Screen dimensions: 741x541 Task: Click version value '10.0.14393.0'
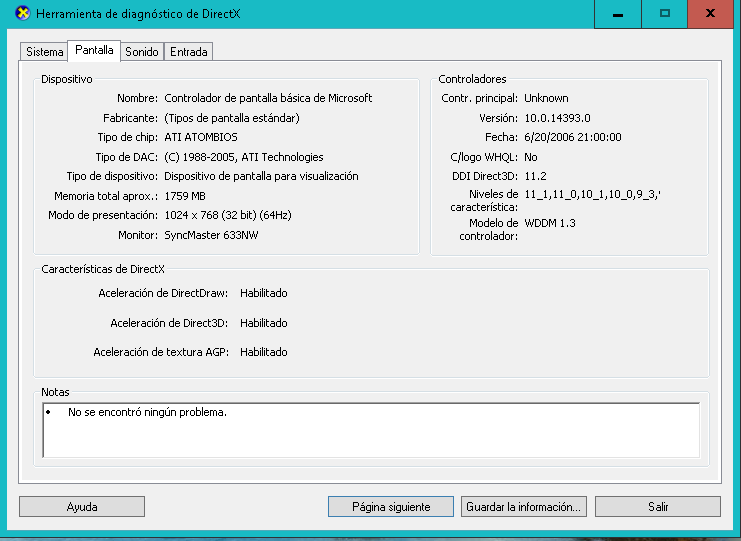tap(557, 118)
